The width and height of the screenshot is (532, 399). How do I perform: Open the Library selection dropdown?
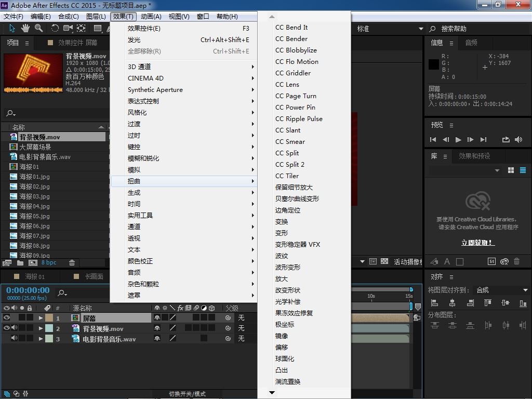pyautogui.click(x=465, y=170)
